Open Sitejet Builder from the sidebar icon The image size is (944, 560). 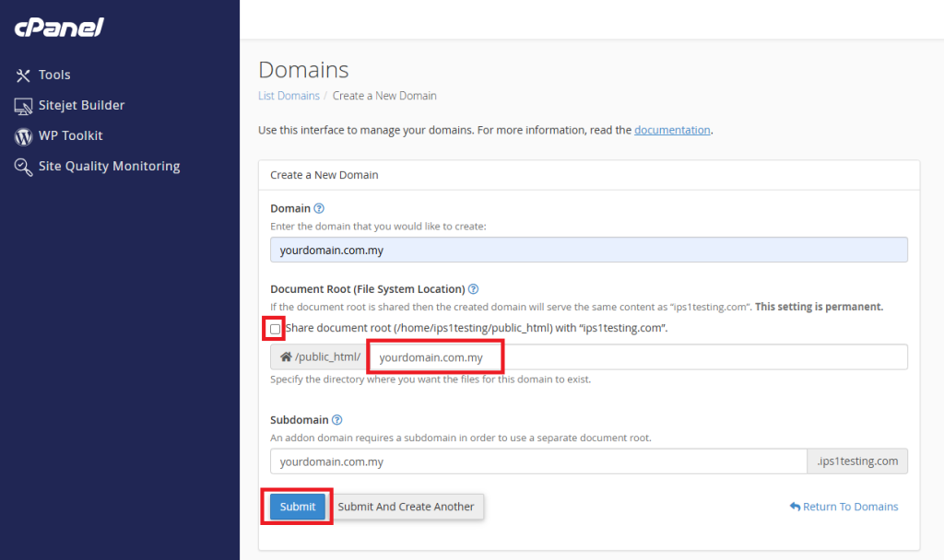tap(23, 105)
